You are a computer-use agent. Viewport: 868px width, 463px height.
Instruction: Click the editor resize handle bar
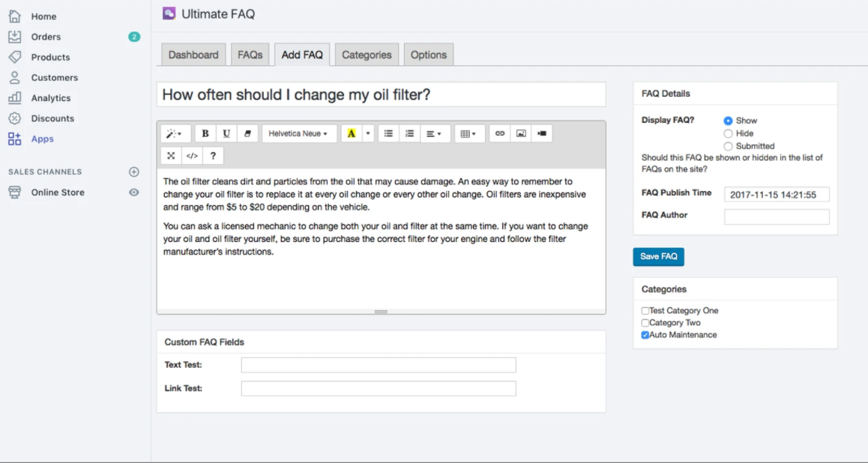pos(381,312)
